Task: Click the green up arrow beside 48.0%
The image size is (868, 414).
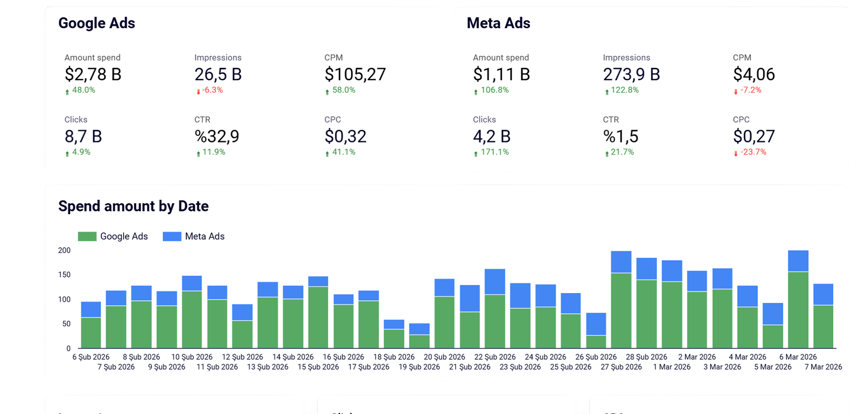Action: 67,92
